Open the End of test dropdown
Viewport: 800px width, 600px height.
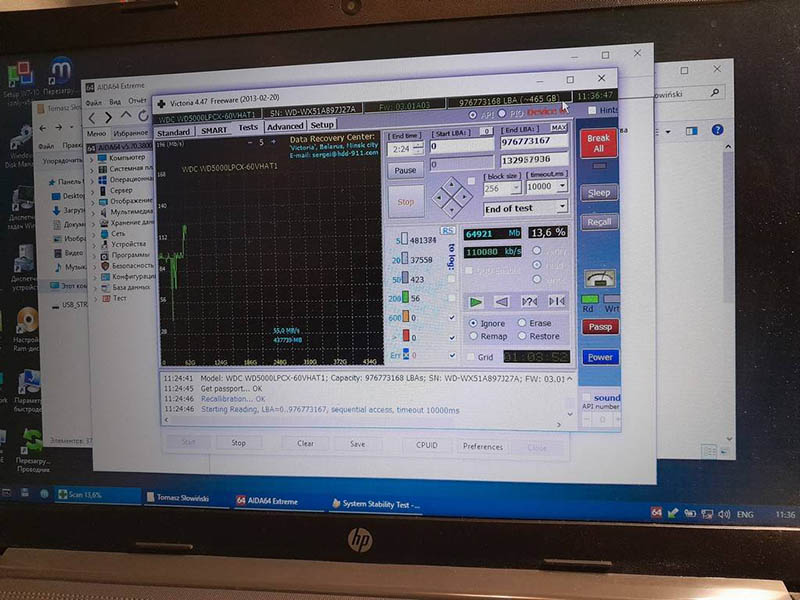[561, 208]
